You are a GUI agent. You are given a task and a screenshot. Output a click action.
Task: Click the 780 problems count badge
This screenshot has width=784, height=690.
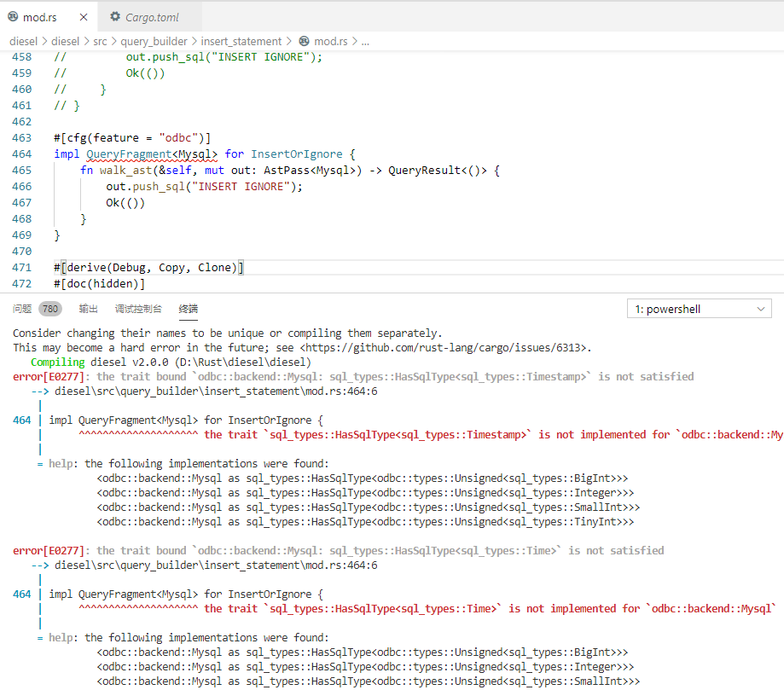coord(50,309)
